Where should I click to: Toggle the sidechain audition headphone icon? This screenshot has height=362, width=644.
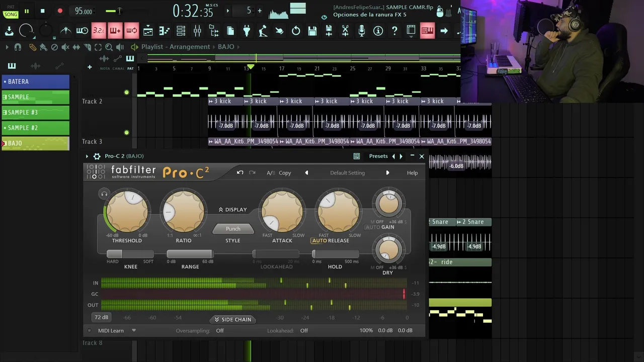(x=104, y=194)
